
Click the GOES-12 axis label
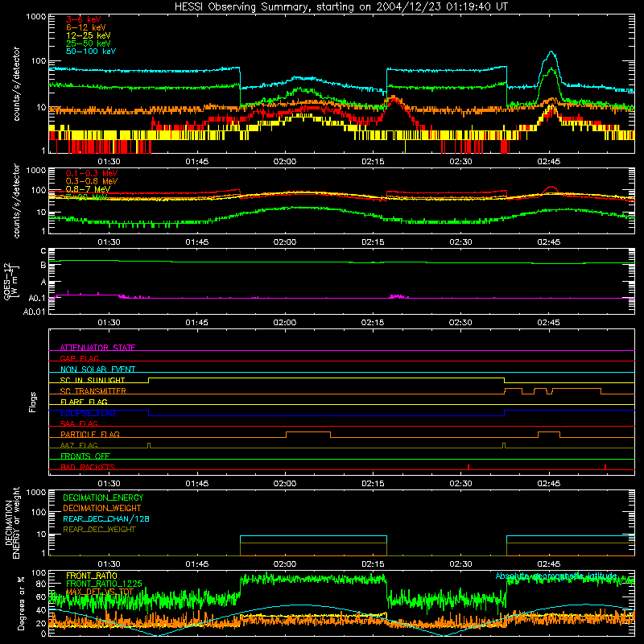point(11,281)
